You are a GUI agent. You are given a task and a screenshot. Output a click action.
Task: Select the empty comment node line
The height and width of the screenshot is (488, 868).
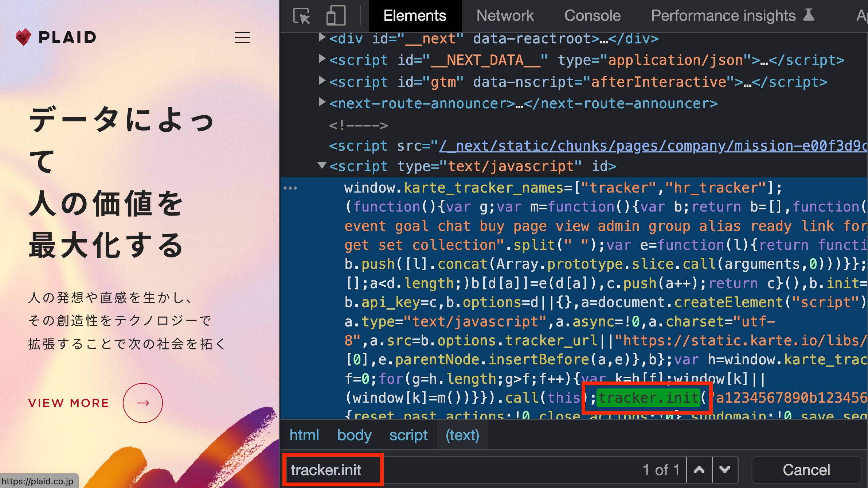[358, 125]
